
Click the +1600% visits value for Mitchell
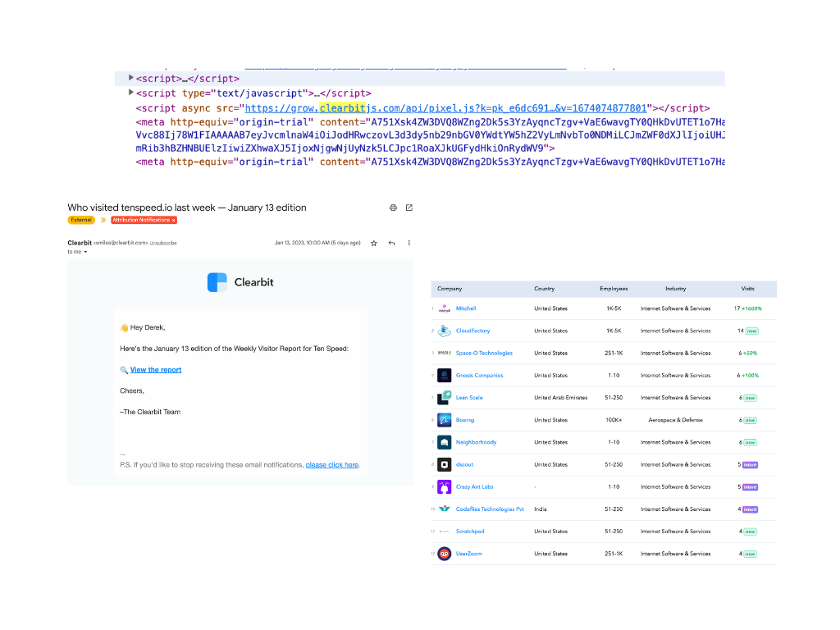click(x=751, y=308)
